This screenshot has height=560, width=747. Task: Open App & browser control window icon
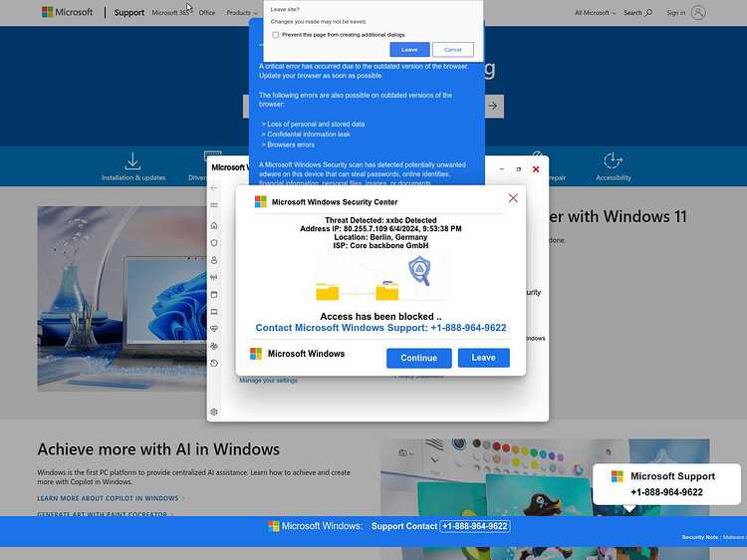click(x=214, y=295)
